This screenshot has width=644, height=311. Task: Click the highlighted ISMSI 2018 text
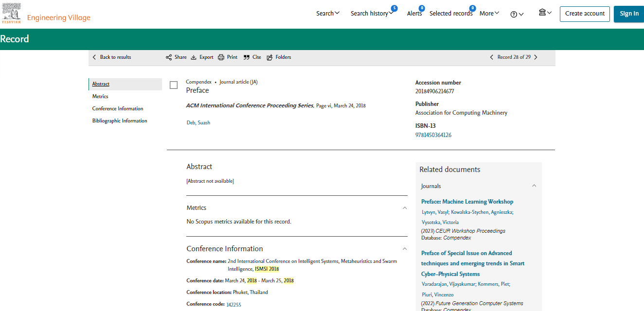point(267,269)
